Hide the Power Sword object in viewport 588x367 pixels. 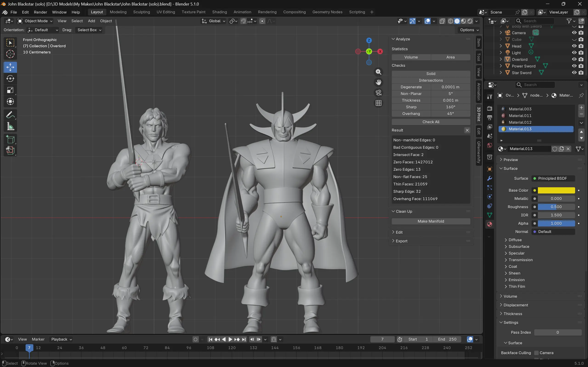(574, 66)
